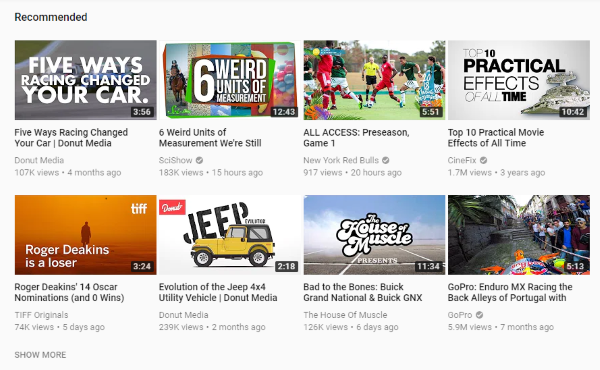Open the 6 Weird Units of Measurement thumbnail

(230, 80)
